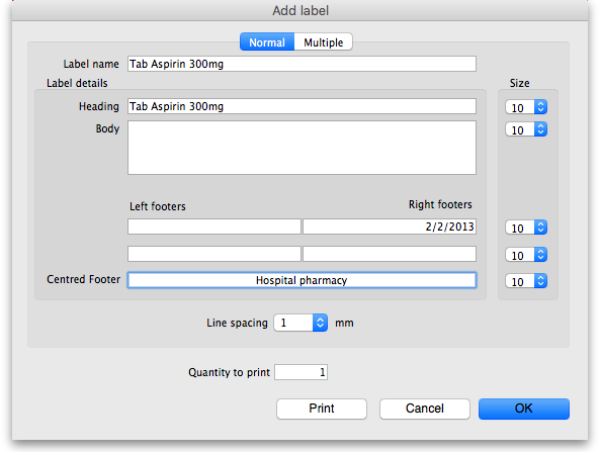Click the Label name text field
Screen dimensions: 600x452
click(301, 64)
